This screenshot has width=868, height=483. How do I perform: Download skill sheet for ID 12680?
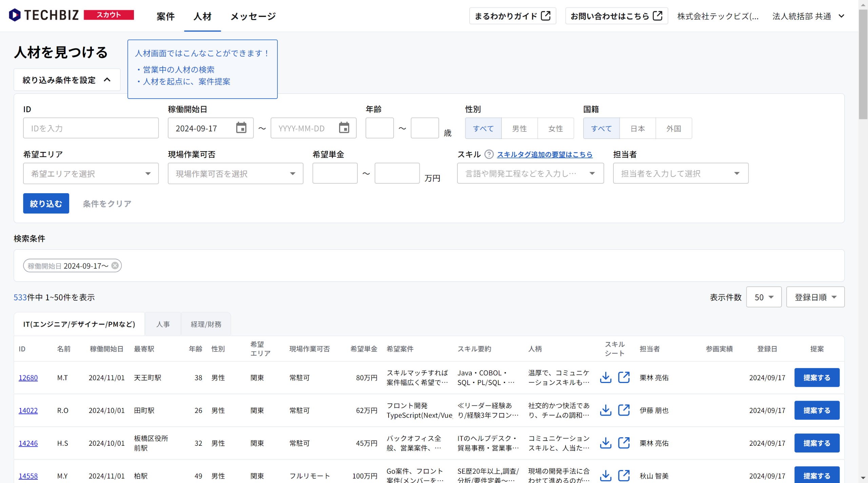pyautogui.click(x=606, y=377)
